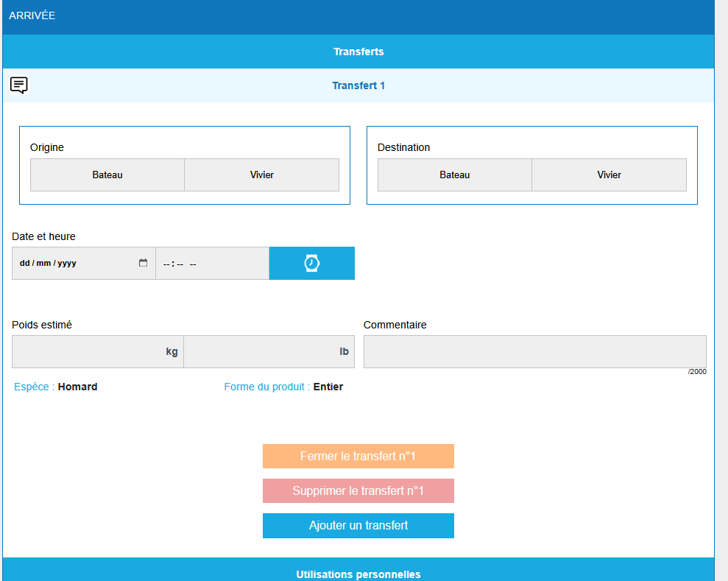The image size is (728, 581).
Task: Select Vivier as Origine
Action: [261, 175]
